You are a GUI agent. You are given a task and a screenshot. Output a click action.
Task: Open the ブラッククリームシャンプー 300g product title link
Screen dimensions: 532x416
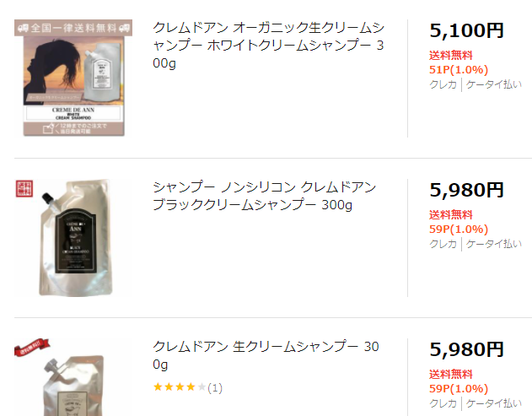pyautogui.click(x=265, y=196)
